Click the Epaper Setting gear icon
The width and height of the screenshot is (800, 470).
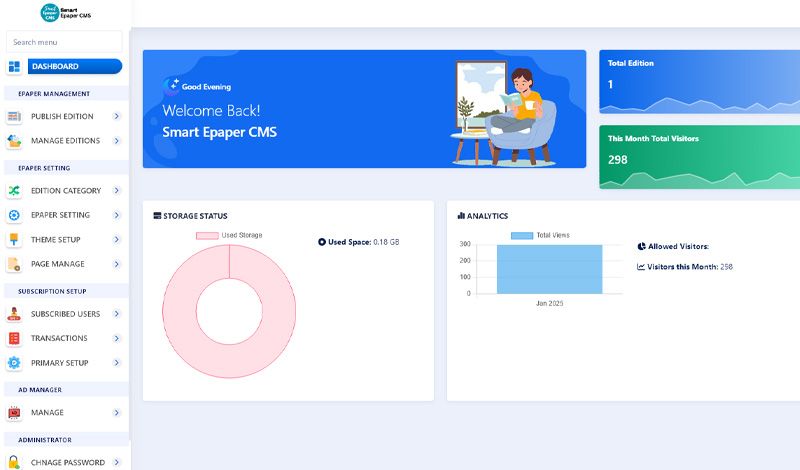click(14, 215)
